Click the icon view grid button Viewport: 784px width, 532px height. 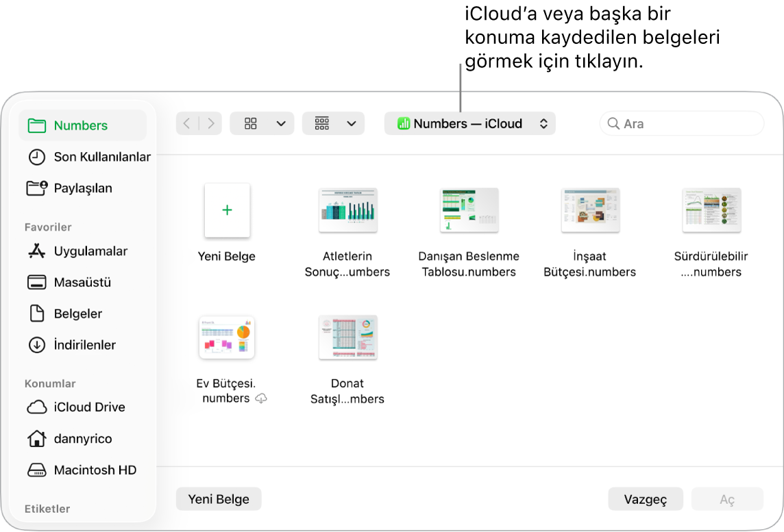tap(251, 123)
